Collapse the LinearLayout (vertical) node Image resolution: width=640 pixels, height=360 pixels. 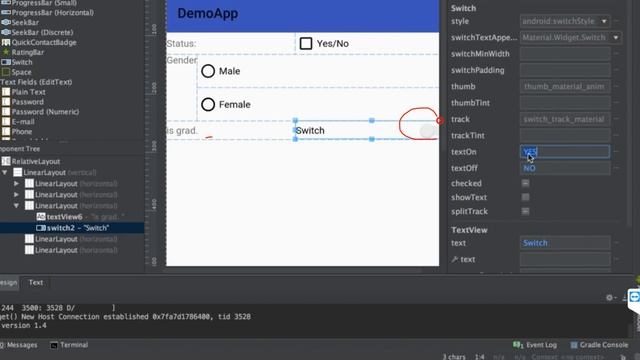5,173
